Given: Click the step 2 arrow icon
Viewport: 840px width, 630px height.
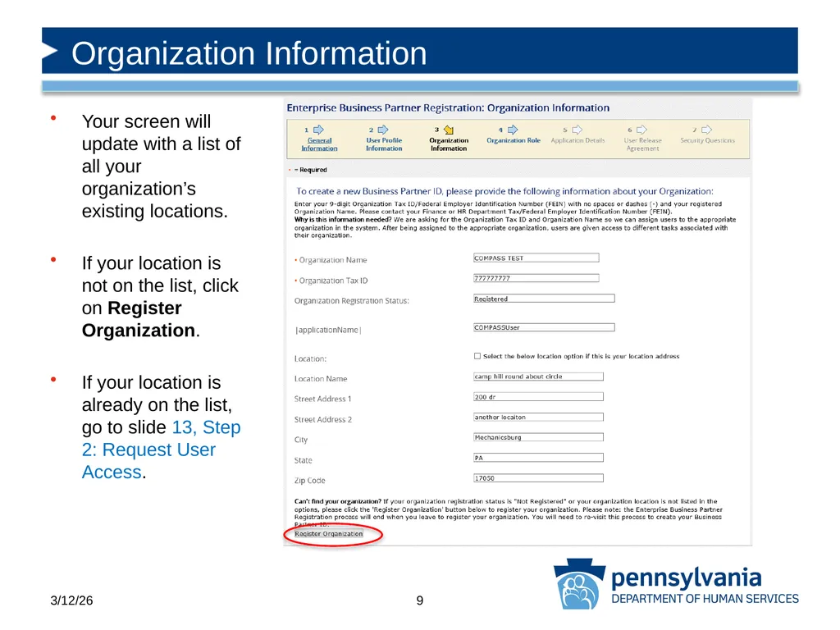Looking at the screenshot, I should tap(383, 130).
